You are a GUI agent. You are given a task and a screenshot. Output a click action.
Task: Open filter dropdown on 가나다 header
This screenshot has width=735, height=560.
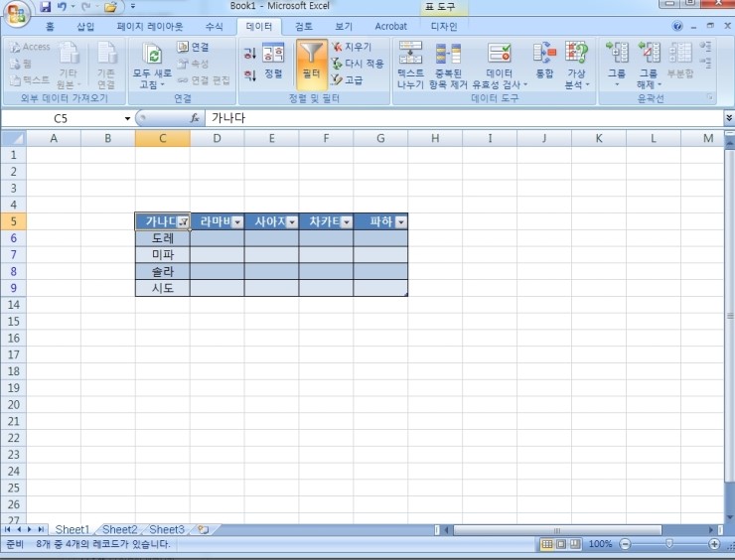point(183,222)
